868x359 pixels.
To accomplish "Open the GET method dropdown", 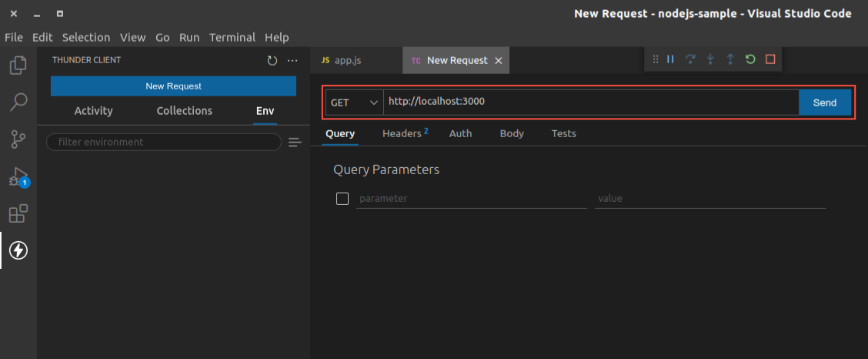I will pyautogui.click(x=354, y=102).
